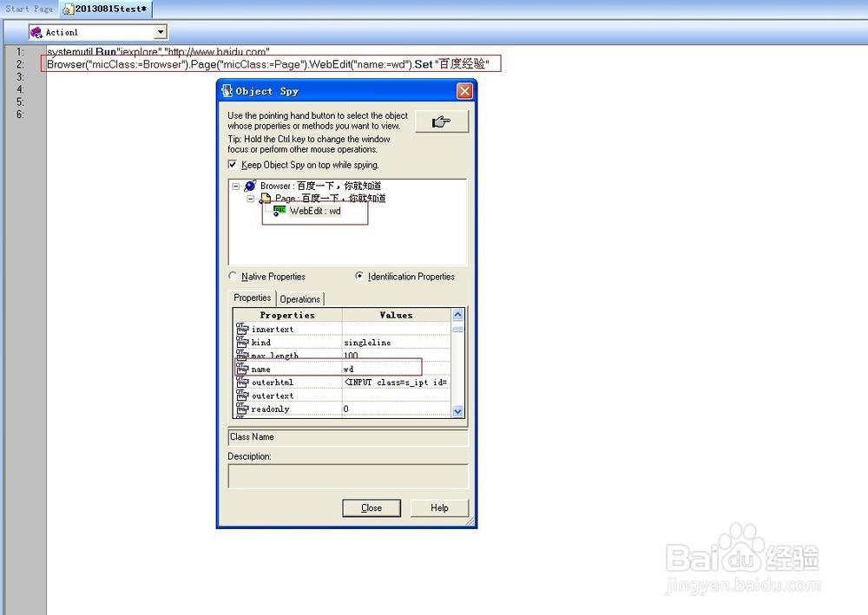Click the outerhtml property icon
Viewport: 868px width, 615px height.
[x=242, y=382]
